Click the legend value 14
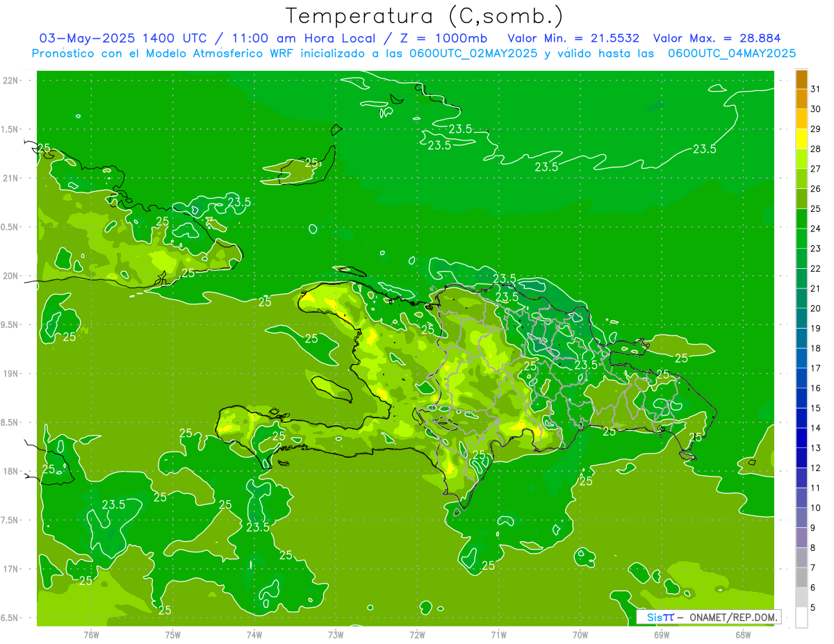834x644 pixels. [x=816, y=428]
